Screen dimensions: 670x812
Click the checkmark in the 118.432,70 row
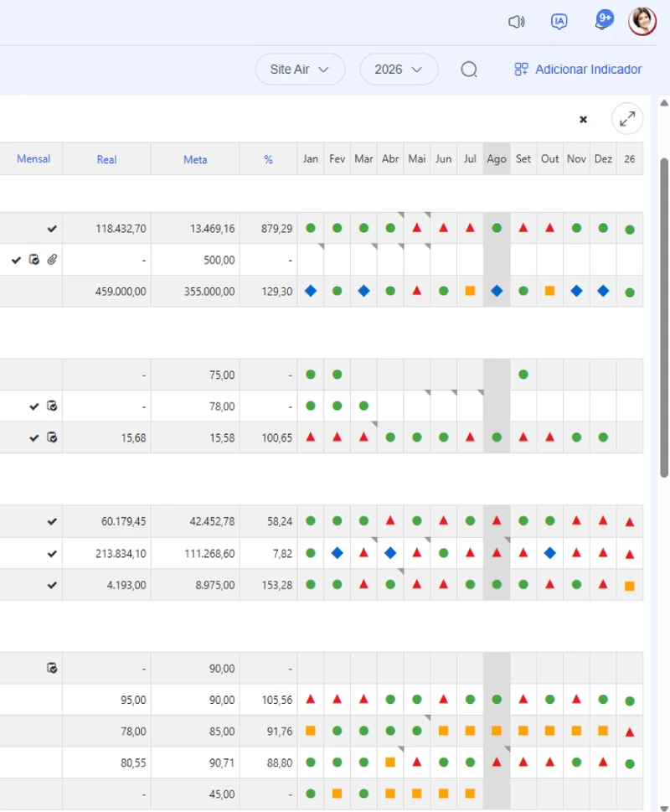pyautogui.click(x=52, y=229)
